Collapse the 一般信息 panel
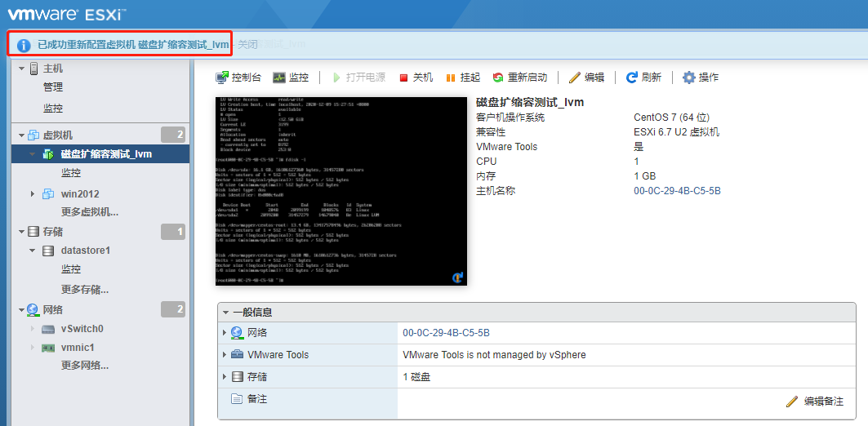Image resolution: width=868 pixels, height=426 pixels. tap(226, 313)
